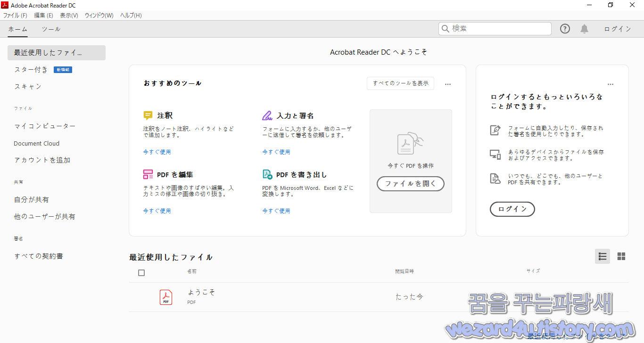
Task: Open the help question mark icon
Action: click(565, 29)
